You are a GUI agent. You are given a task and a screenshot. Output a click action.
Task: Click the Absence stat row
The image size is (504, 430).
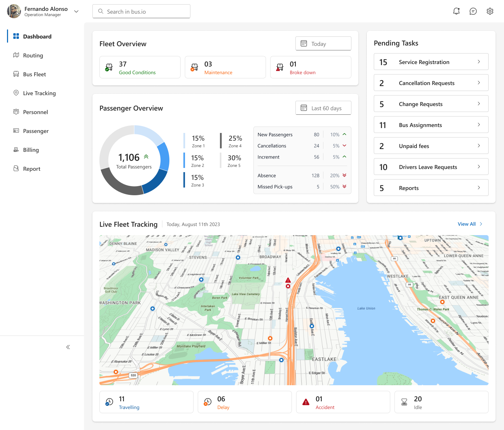point(302,176)
